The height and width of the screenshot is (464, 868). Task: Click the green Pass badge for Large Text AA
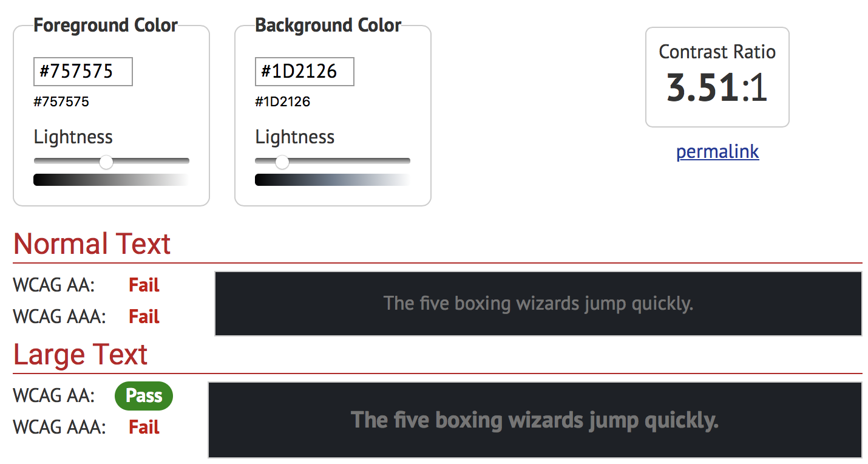(x=143, y=395)
